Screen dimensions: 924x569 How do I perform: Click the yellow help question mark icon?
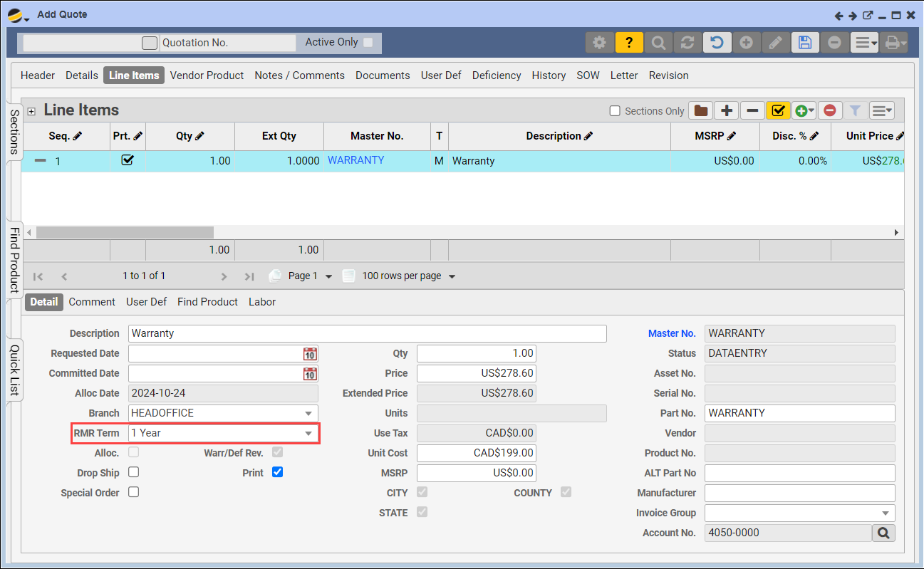click(x=629, y=43)
